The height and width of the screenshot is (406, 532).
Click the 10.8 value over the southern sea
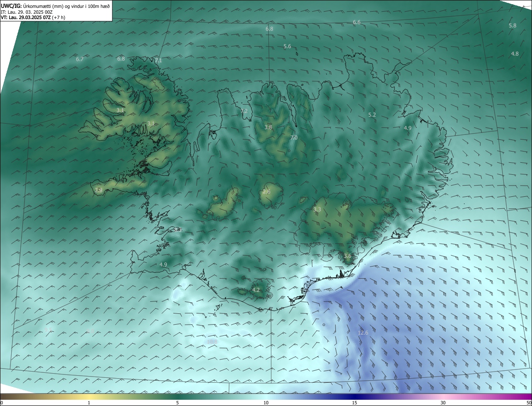(212, 342)
